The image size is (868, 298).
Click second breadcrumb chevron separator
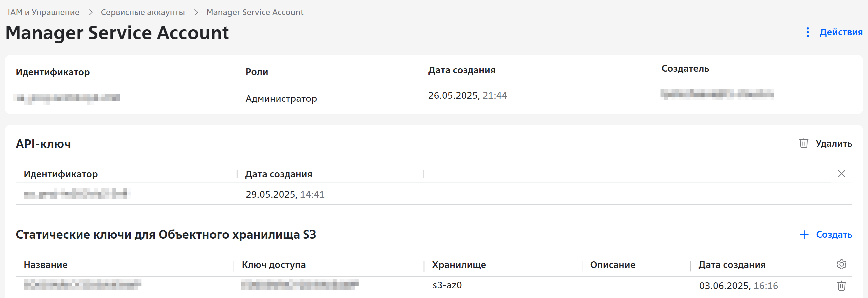196,12
